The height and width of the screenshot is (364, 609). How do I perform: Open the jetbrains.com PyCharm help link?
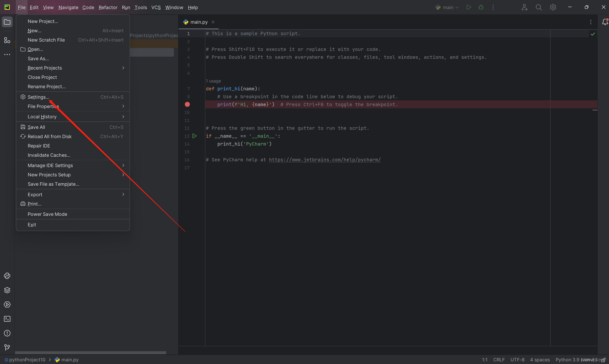click(x=325, y=160)
